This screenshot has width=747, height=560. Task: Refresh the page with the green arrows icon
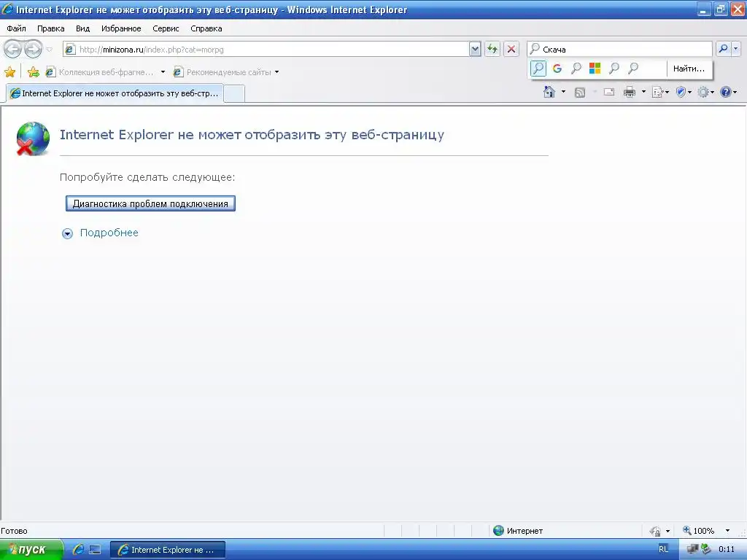pos(492,49)
